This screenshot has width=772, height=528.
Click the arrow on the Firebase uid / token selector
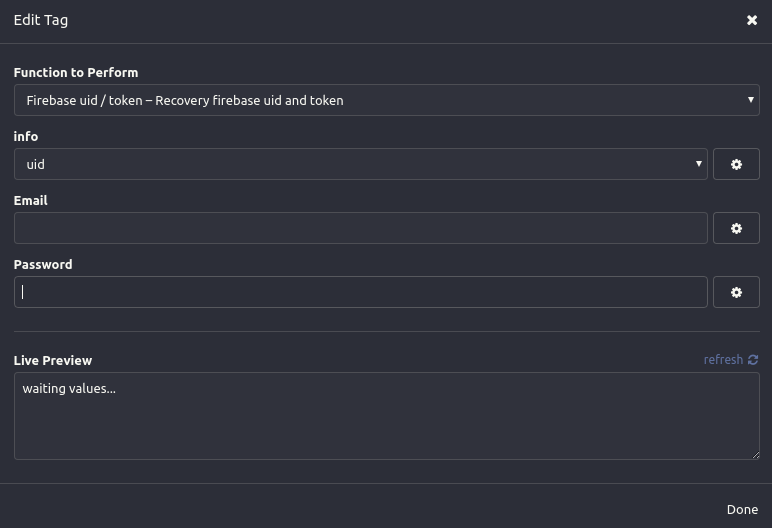pos(750,99)
